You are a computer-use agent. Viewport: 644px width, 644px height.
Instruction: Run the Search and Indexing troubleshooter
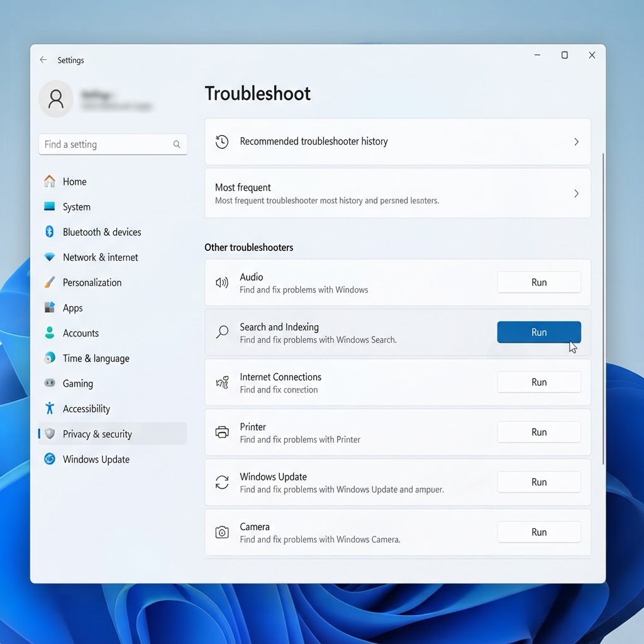pos(539,332)
